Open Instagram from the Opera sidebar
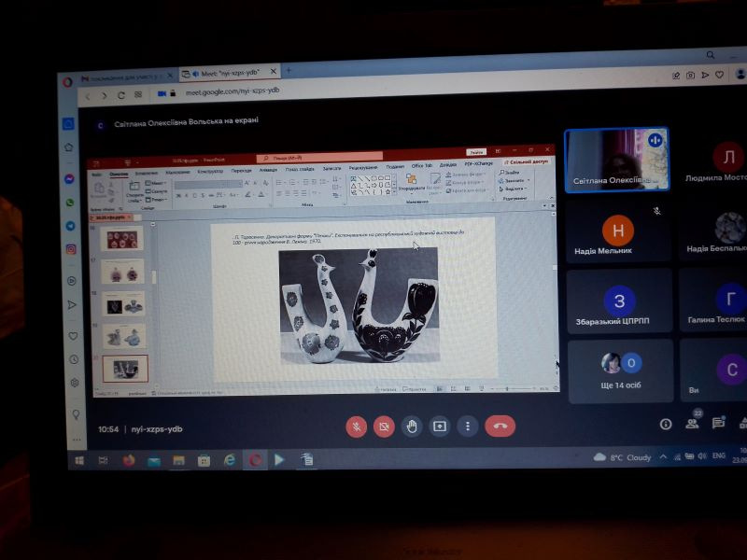The height and width of the screenshot is (560, 747). [71, 249]
